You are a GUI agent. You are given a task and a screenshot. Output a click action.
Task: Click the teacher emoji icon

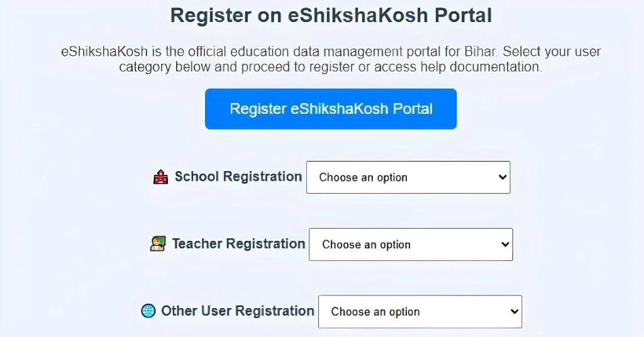[x=157, y=244]
